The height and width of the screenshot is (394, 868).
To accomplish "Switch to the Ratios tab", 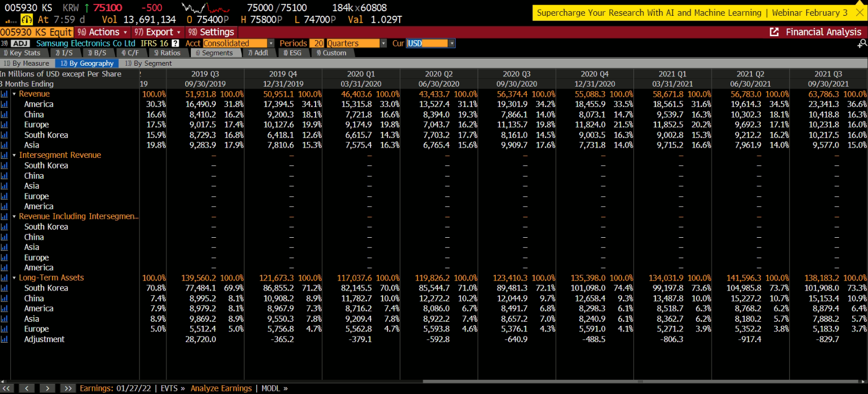I will [x=167, y=53].
